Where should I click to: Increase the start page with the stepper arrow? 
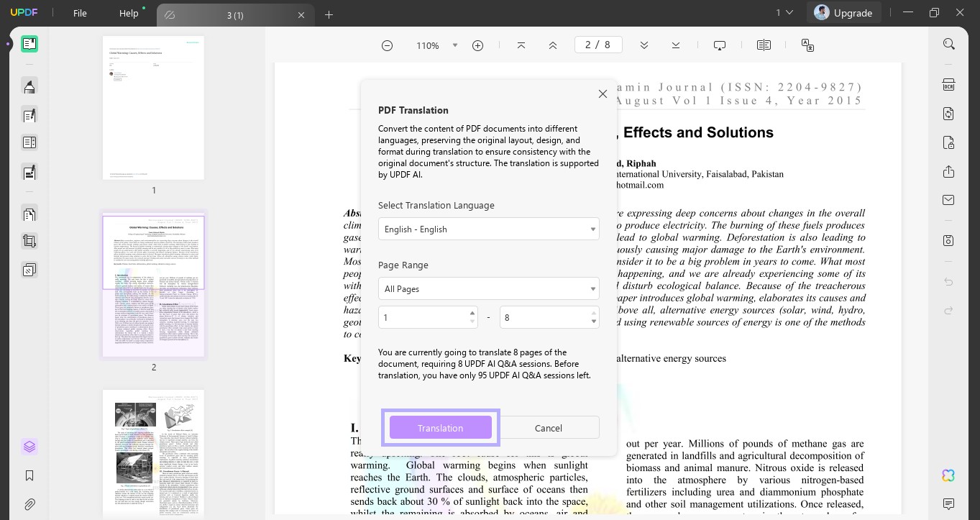(472, 313)
